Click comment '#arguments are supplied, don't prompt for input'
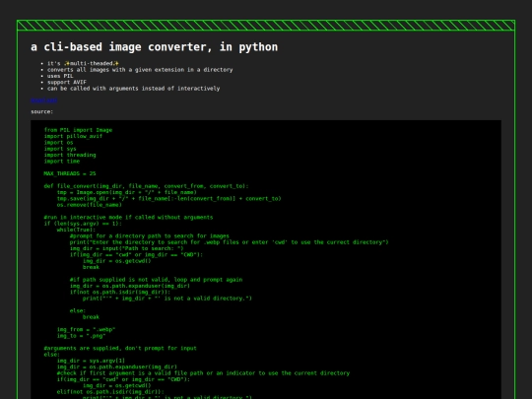 tap(120, 348)
